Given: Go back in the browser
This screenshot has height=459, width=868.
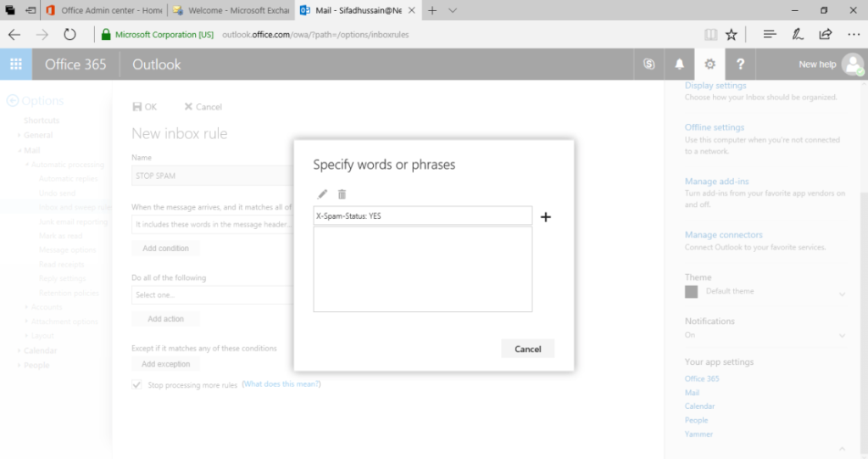Looking at the screenshot, I should [x=14, y=35].
